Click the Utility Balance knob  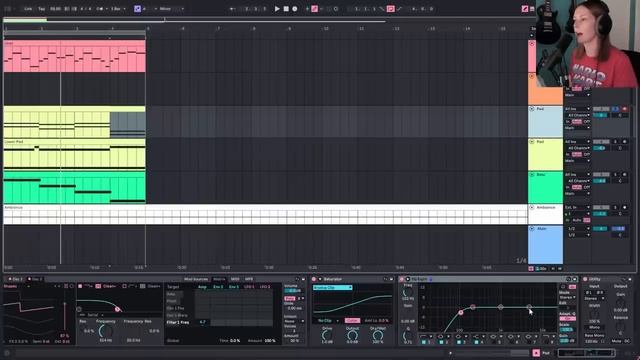620,328
